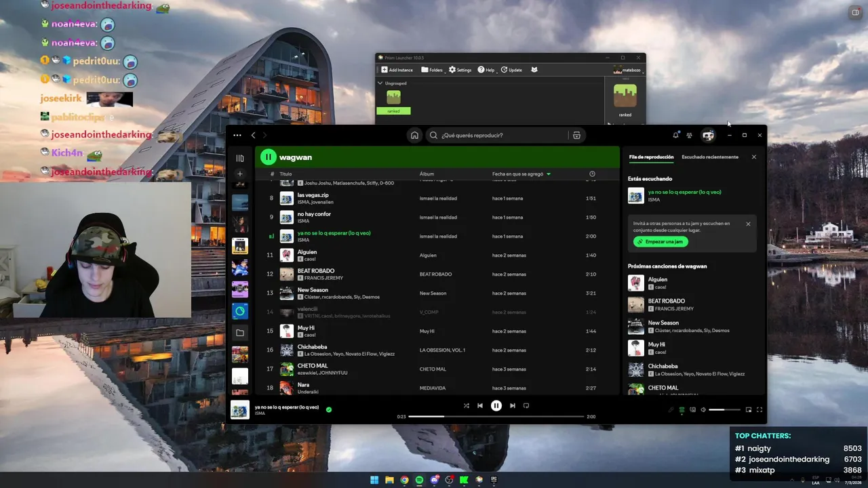Open the Spotify three-dot menu
This screenshot has height=488, width=868.
point(237,135)
